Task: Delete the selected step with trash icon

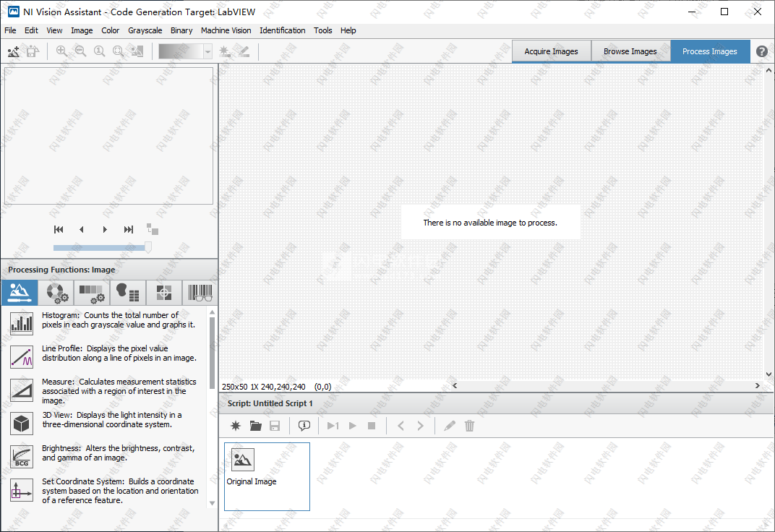Action: coord(469,426)
